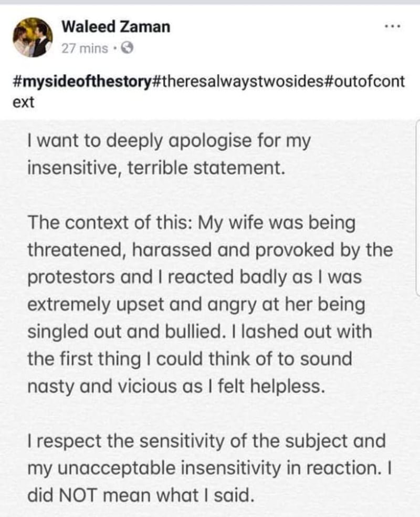Image resolution: width=420 pixels, height=517 pixels.
Task: Click the 'I respect the sensitivity' paragraph
Action: pyautogui.click(x=209, y=468)
